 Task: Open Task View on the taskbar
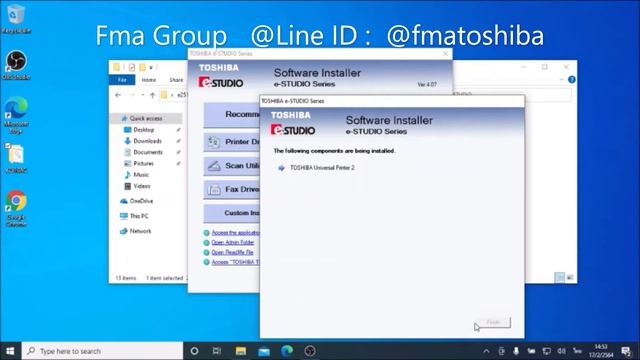[217, 351]
